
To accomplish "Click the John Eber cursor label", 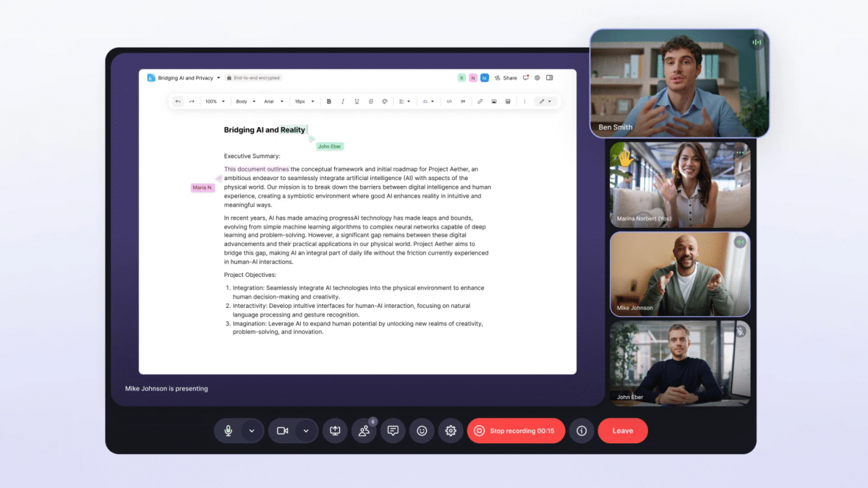I will click(x=330, y=147).
